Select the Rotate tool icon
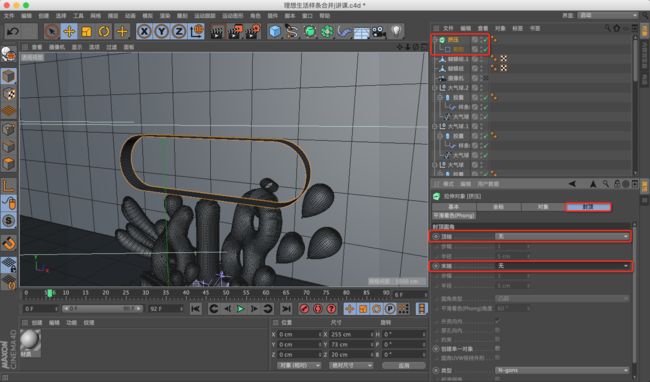Screen dimensions: 650x382 (x=104, y=31)
